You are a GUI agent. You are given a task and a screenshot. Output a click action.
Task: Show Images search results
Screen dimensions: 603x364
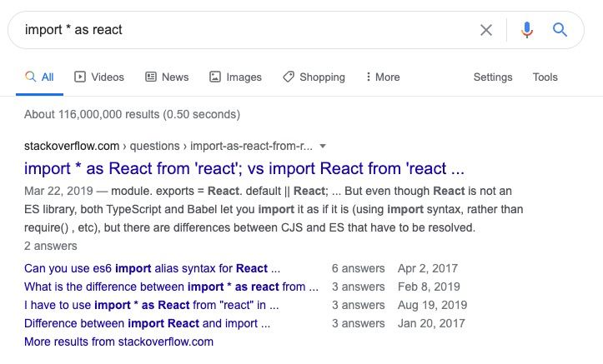click(235, 77)
